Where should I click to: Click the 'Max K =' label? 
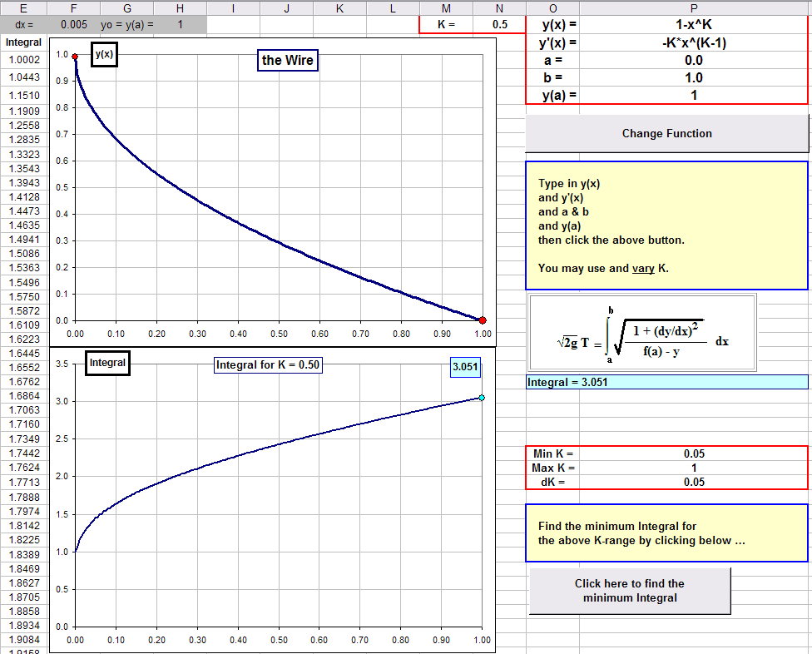coord(552,468)
